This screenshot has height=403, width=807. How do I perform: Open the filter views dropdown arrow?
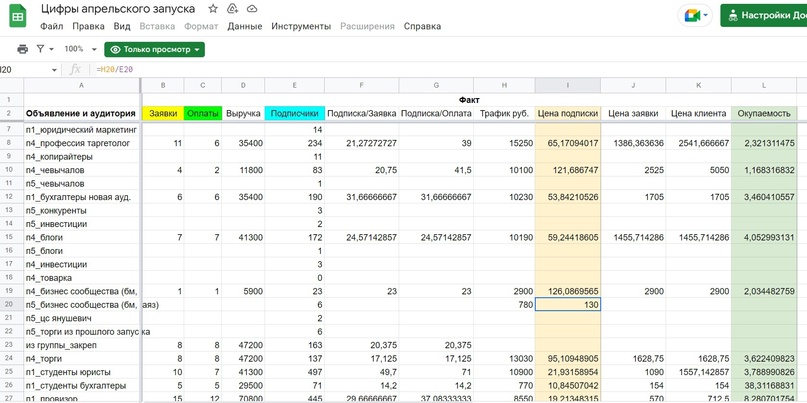click(x=52, y=49)
